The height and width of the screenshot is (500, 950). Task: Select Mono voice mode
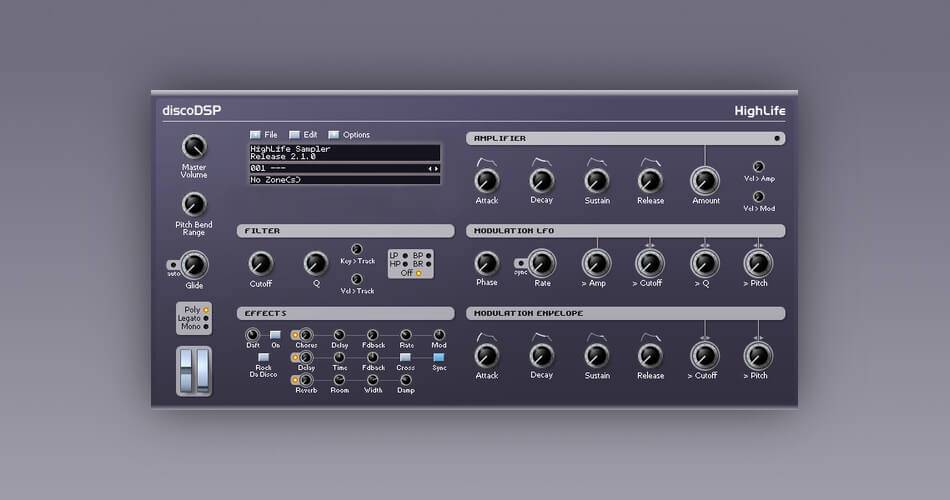[205, 327]
